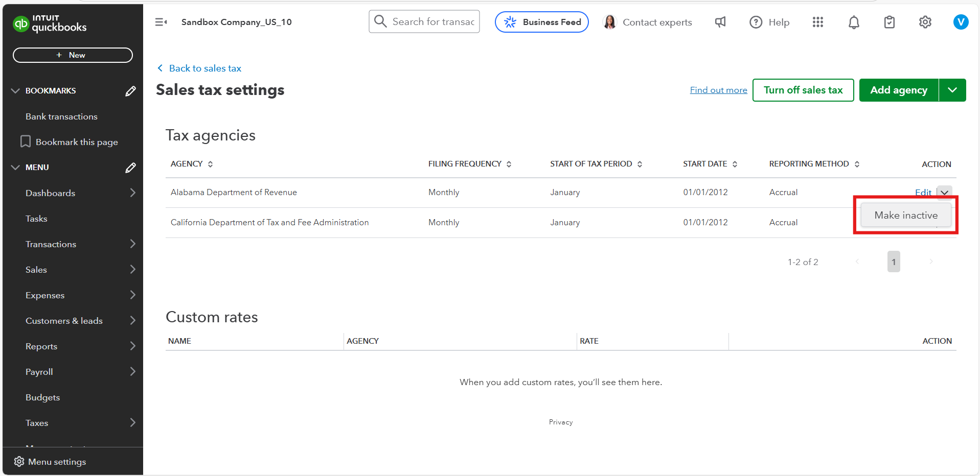Click the Business Feed button
The width and height of the screenshot is (980, 476).
[x=542, y=22]
